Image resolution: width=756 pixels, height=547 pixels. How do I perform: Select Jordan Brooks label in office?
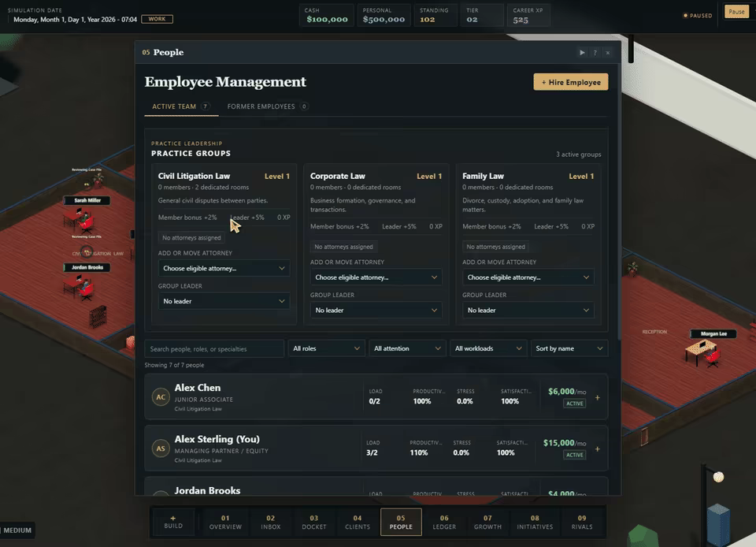tap(87, 267)
